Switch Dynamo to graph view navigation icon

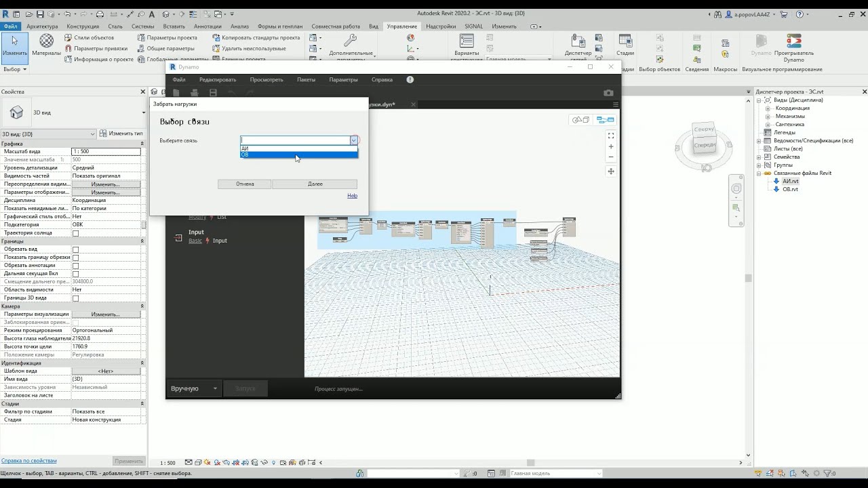click(x=605, y=120)
